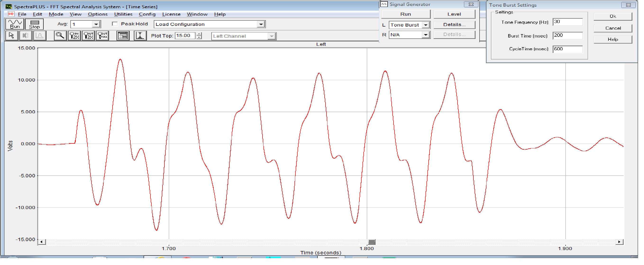Click the Tone Frequency (Hz) input field
This screenshot has width=644, height=265.
pyautogui.click(x=567, y=22)
